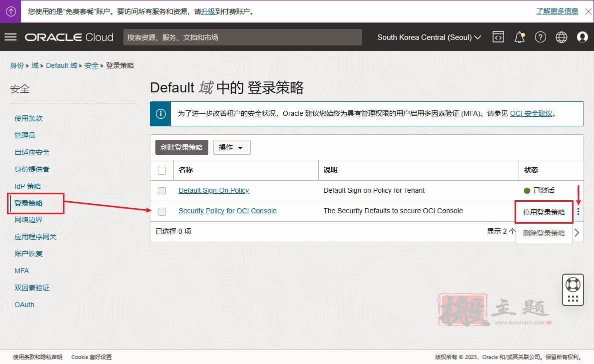The width and height of the screenshot is (594, 364).
Task: Dismiss the free tier banner
Action: point(589,11)
